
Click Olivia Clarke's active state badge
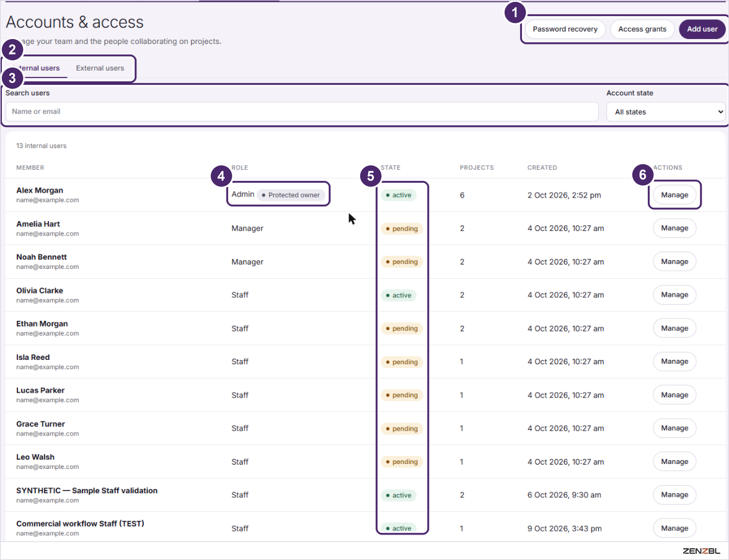coord(399,295)
